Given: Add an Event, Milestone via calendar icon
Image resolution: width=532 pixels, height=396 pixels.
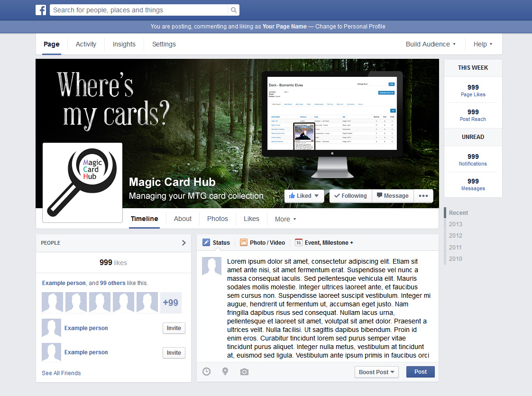Looking at the screenshot, I should (x=296, y=242).
